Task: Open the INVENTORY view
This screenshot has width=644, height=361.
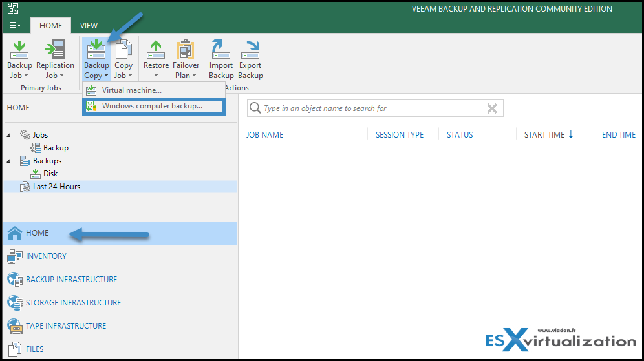Action: click(120, 256)
